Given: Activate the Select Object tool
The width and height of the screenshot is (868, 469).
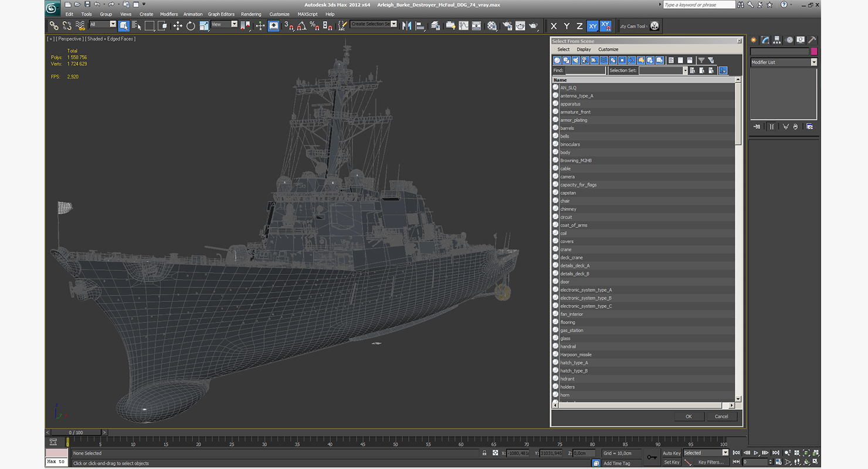Looking at the screenshot, I should tap(124, 26).
